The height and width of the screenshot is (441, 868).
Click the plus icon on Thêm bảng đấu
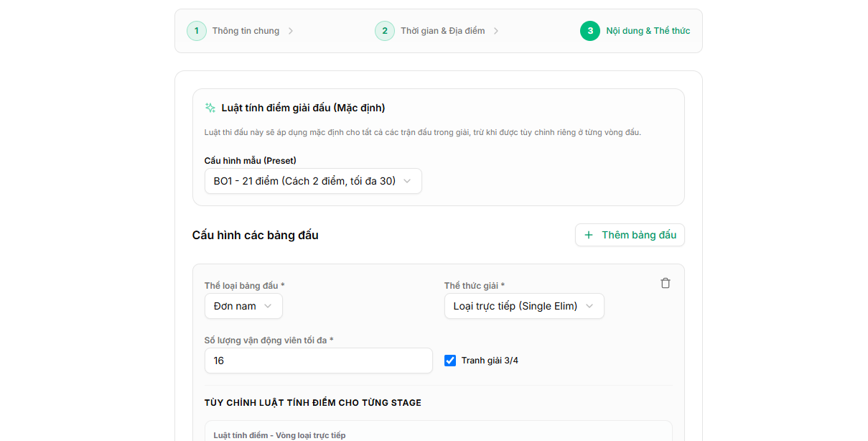[x=589, y=235]
